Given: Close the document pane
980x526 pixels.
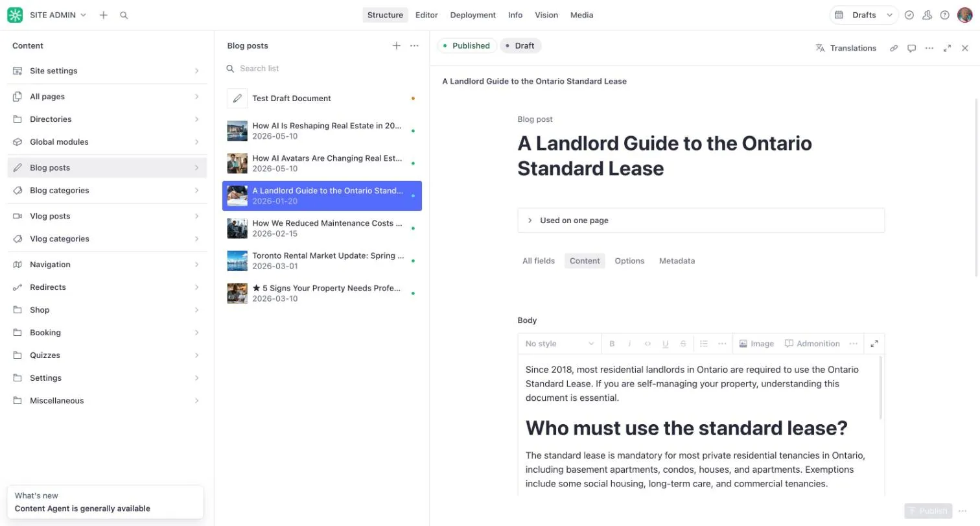Looking at the screenshot, I should coord(965,48).
